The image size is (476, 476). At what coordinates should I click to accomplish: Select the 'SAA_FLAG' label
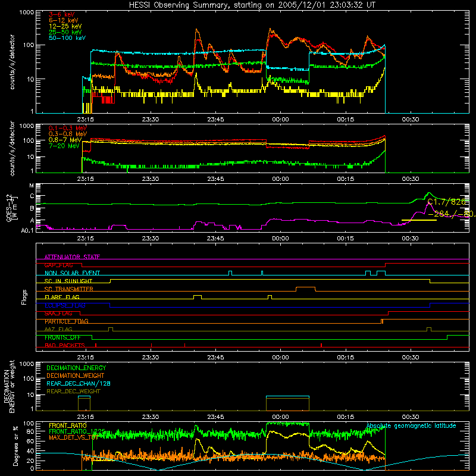point(58,314)
